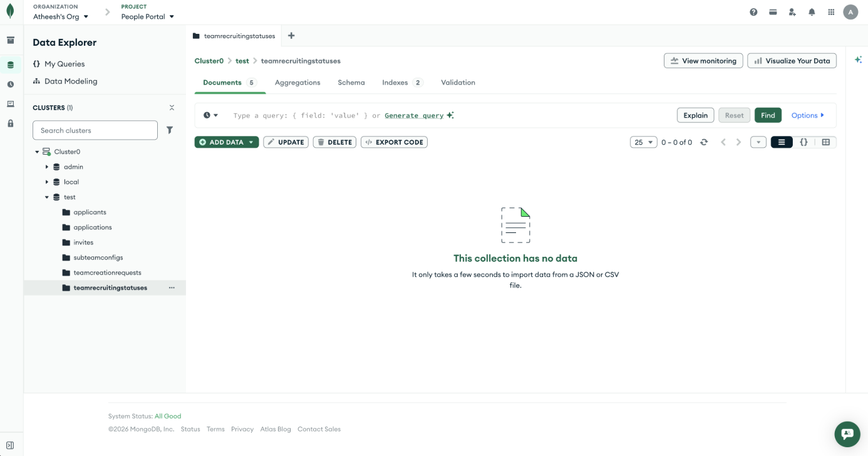868x456 pixels.
Task: Switch to the Aggregations tab
Action: point(297,82)
